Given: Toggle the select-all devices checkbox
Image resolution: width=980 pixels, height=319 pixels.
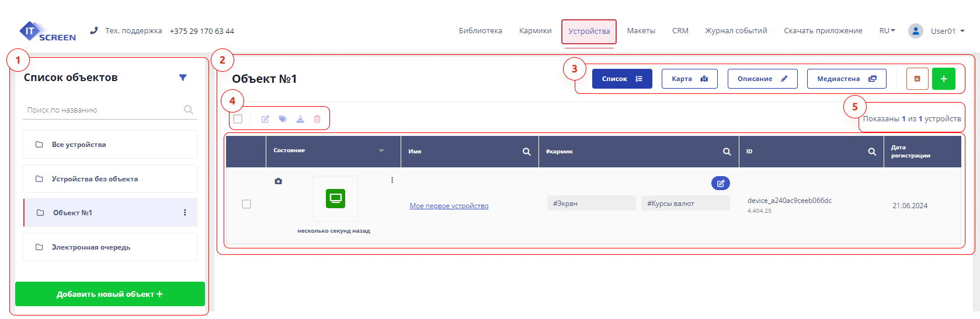Looking at the screenshot, I should tap(238, 119).
